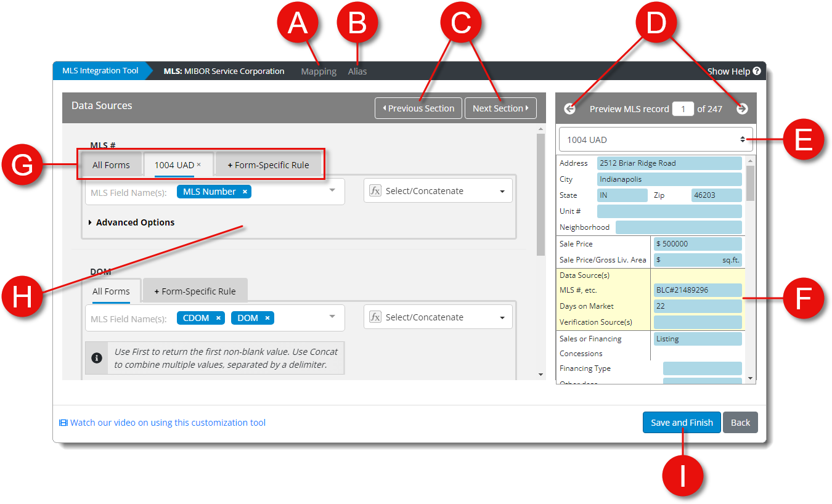Close the 1004 UAD form tab
The image size is (832, 504).
(x=198, y=165)
